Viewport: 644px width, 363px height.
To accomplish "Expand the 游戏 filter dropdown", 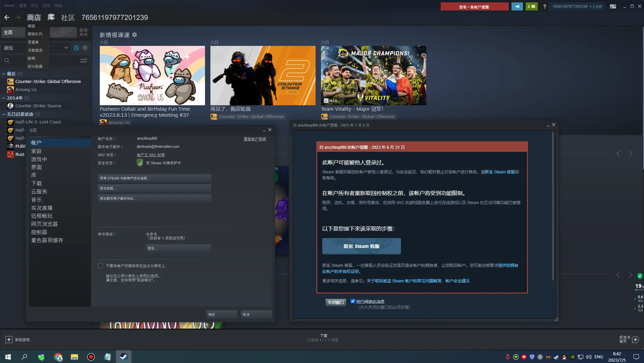I will [66, 48].
